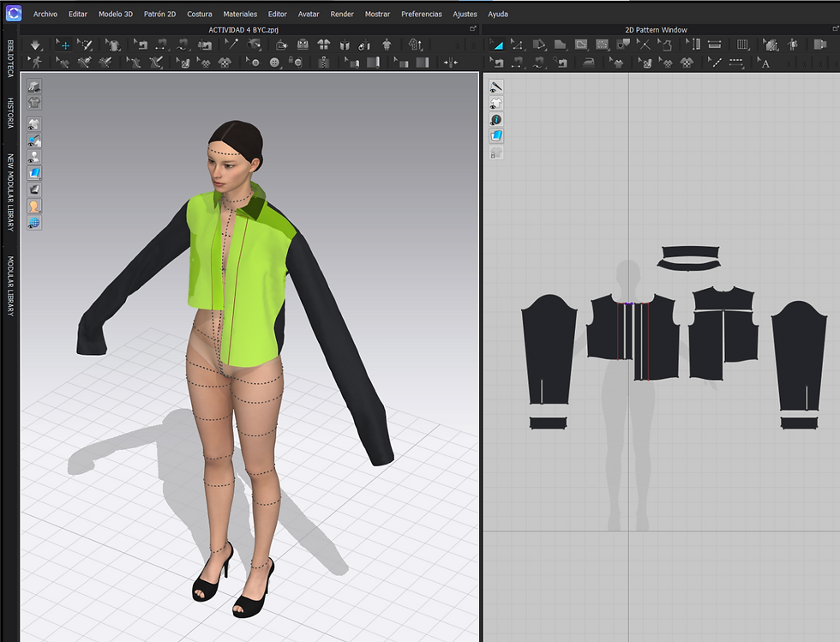The width and height of the screenshot is (840, 642).
Task: Open the Archivo menu
Action: click(x=45, y=15)
